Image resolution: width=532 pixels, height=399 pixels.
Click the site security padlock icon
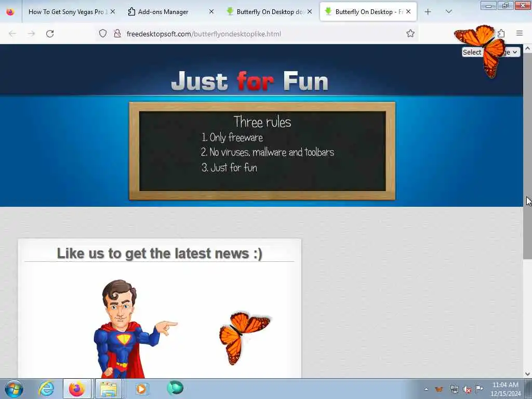[x=117, y=33]
